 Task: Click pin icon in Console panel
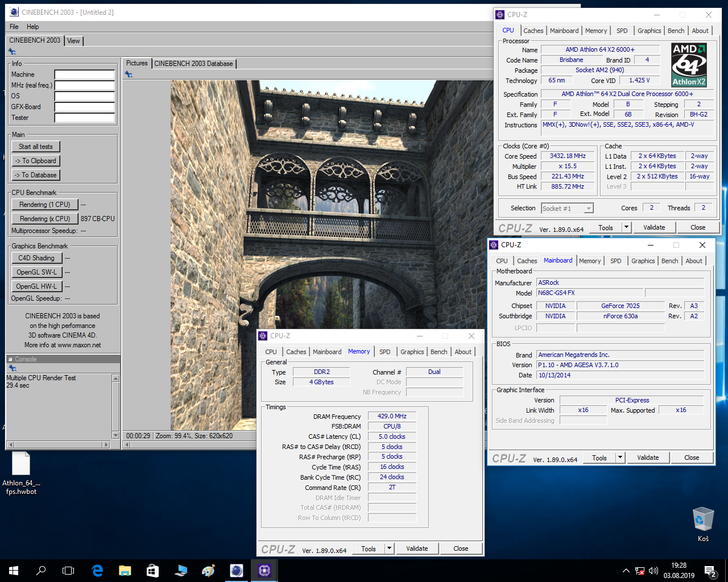[13, 368]
